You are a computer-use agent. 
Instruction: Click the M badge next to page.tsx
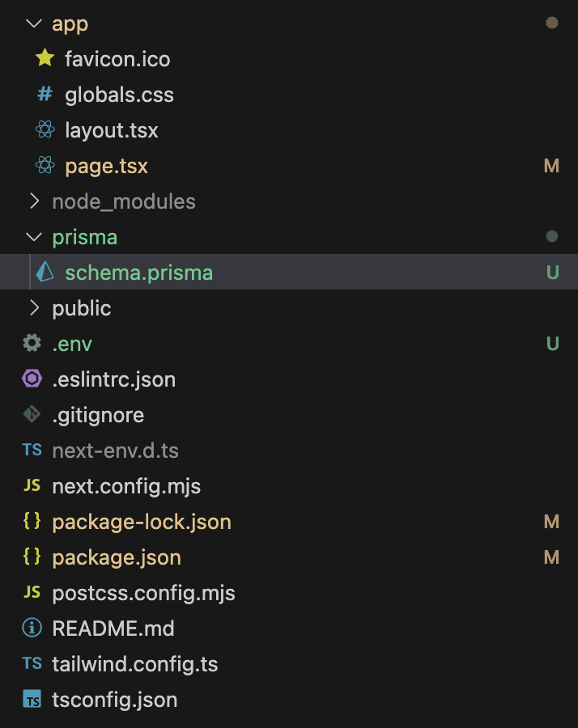(551, 166)
